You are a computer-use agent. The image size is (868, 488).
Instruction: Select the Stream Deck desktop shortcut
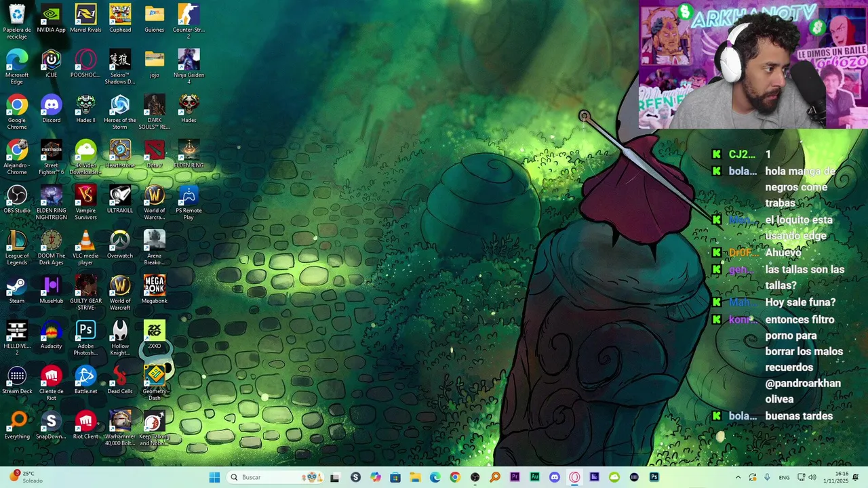point(17,380)
